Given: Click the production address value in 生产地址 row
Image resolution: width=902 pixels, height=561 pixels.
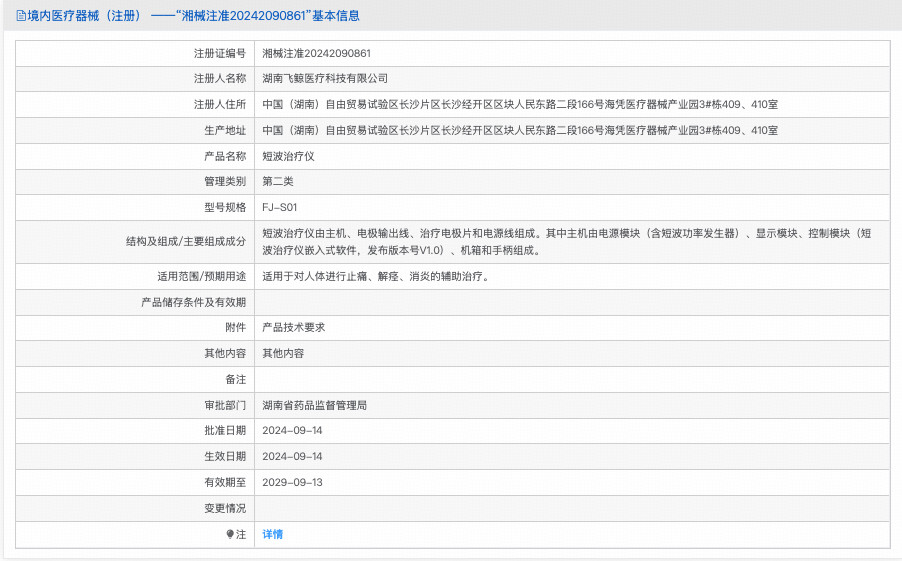Looking at the screenshot, I should [519, 130].
